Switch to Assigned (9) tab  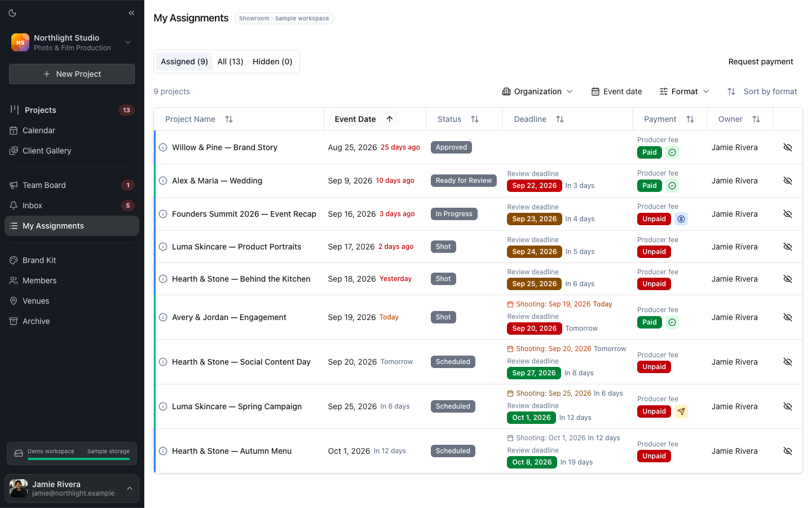[x=184, y=62]
